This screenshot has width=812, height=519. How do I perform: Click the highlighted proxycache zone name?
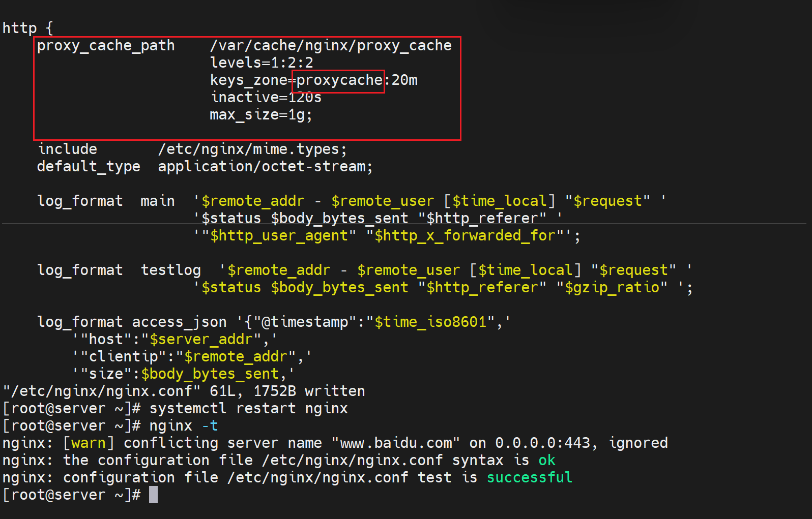339,81
